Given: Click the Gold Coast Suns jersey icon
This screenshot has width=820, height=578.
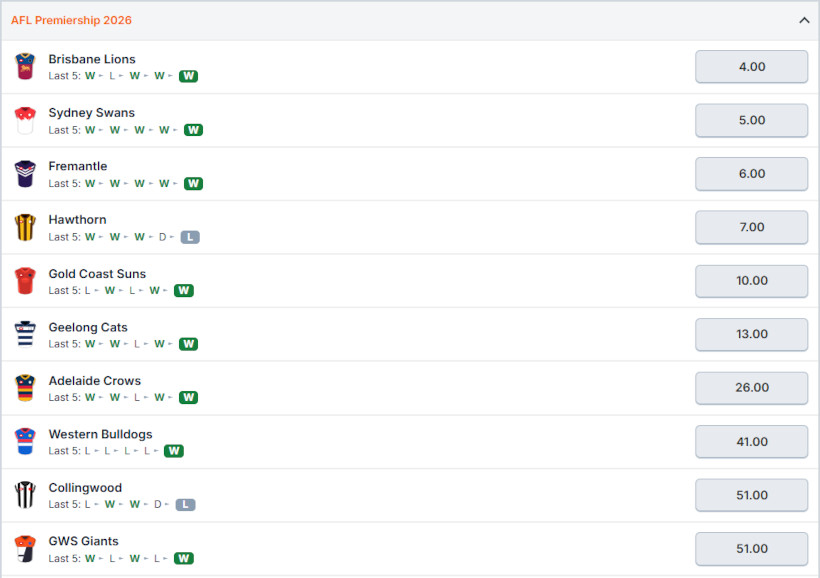Looking at the screenshot, I should [x=25, y=281].
